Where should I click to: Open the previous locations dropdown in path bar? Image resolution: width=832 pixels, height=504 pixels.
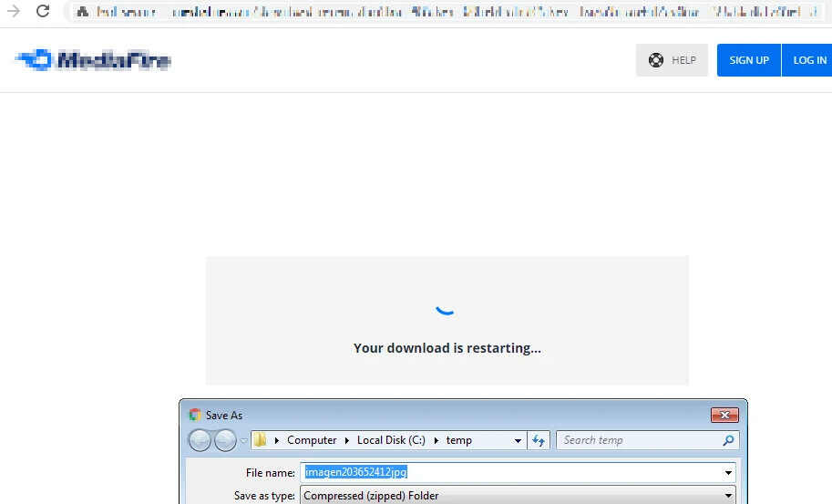coord(518,440)
